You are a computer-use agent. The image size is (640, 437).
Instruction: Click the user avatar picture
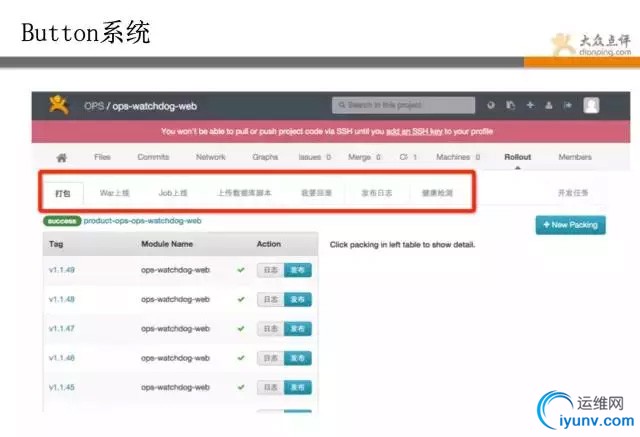[x=591, y=105]
